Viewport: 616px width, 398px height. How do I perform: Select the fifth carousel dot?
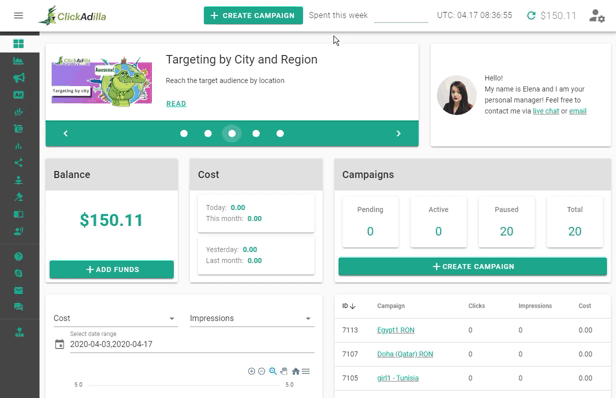(x=280, y=134)
